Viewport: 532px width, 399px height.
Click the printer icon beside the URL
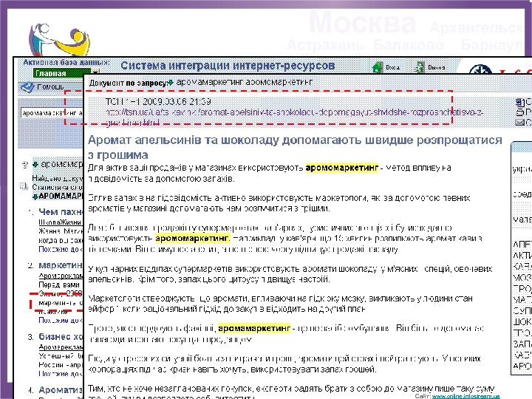click(519, 112)
